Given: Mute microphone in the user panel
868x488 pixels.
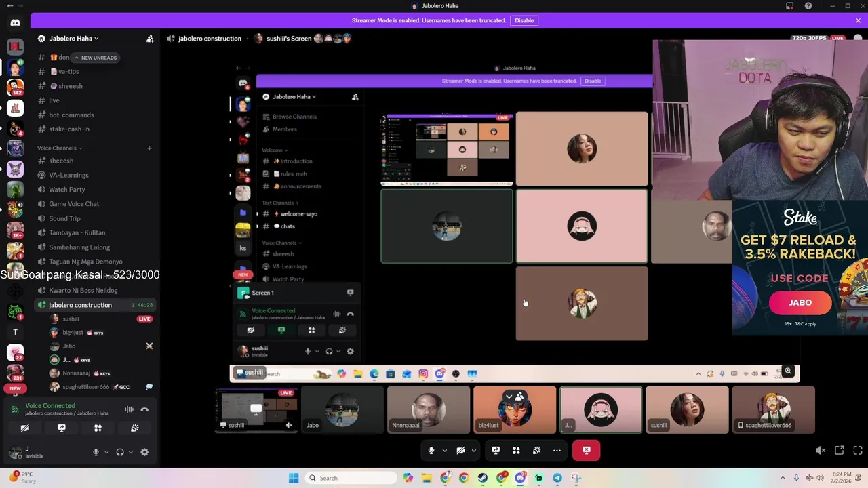Looking at the screenshot, I should (96, 452).
